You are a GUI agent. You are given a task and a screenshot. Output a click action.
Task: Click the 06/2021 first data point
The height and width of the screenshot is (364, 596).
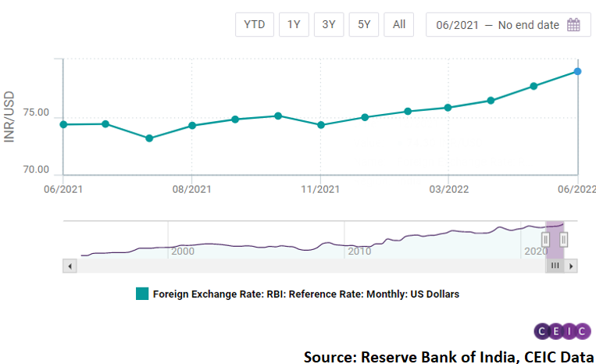(63, 125)
